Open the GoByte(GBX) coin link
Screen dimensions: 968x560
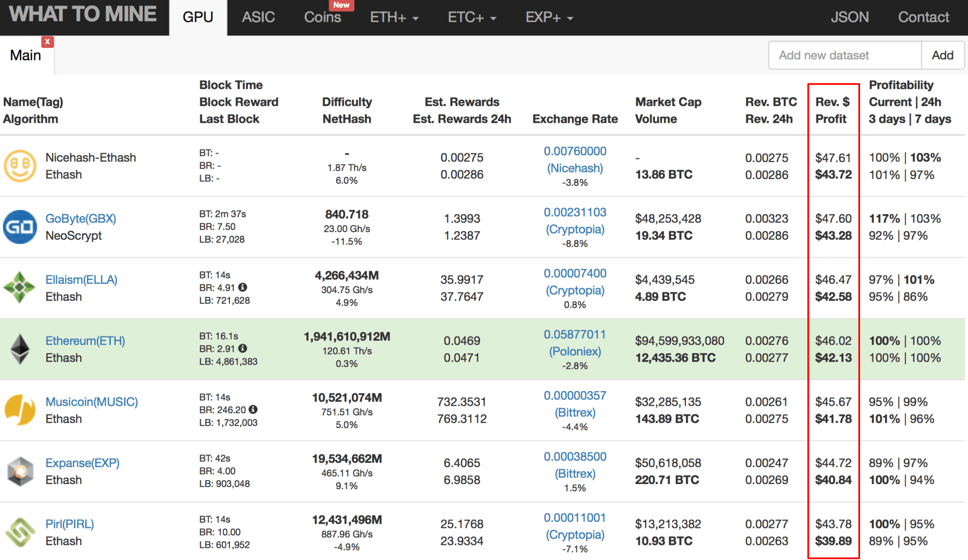81,219
